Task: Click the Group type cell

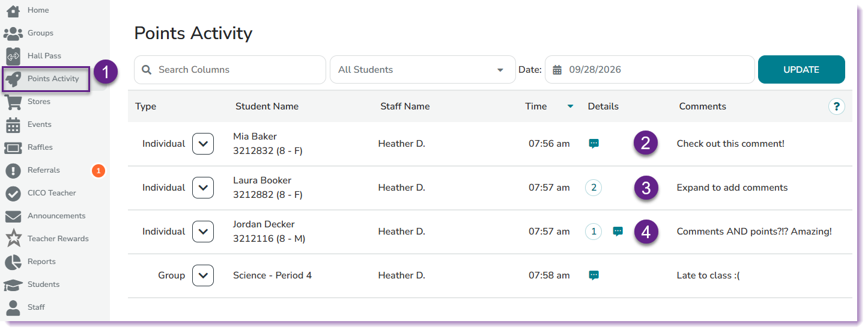Action: coord(171,275)
